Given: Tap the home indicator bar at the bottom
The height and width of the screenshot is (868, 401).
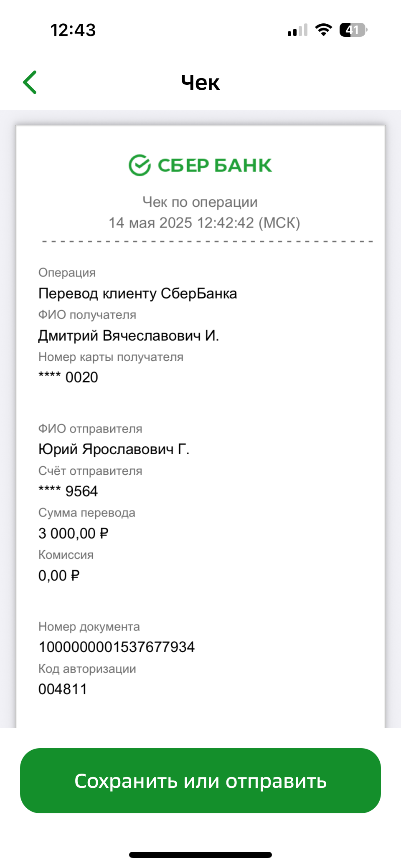Looking at the screenshot, I should pos(200,855).
